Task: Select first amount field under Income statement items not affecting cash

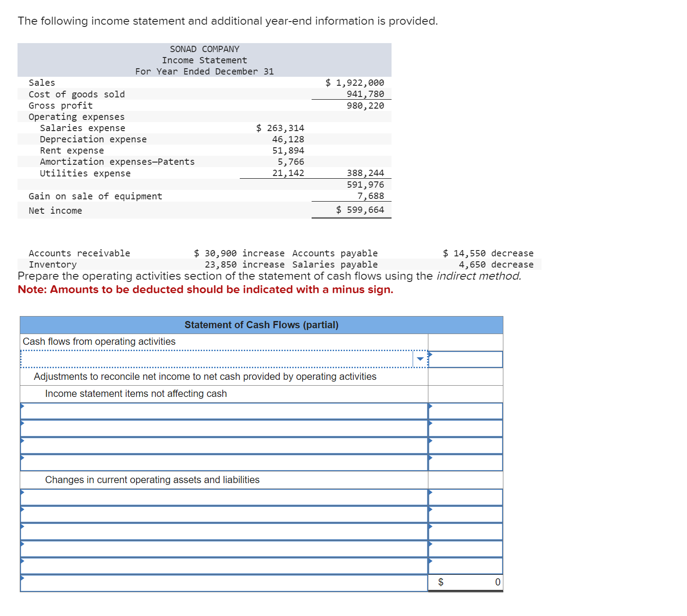Action: pyautogui.click(x=466, y=411)
